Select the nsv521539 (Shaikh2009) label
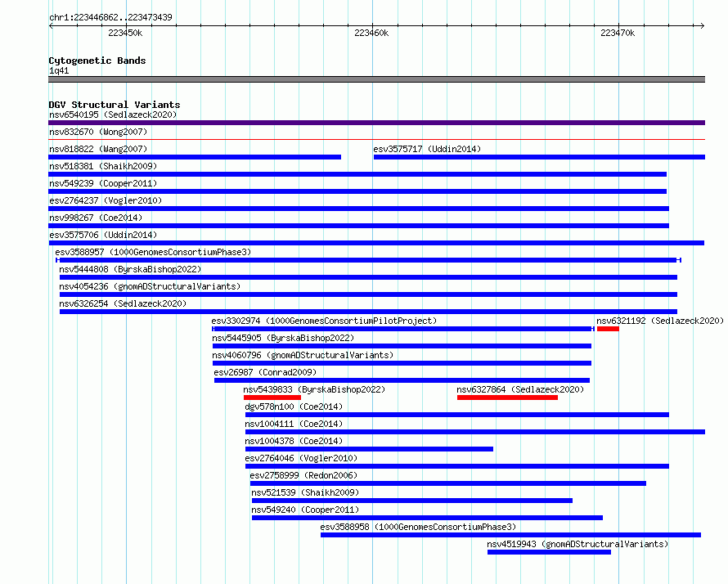728x584 pixels. (x=305, y=492)
